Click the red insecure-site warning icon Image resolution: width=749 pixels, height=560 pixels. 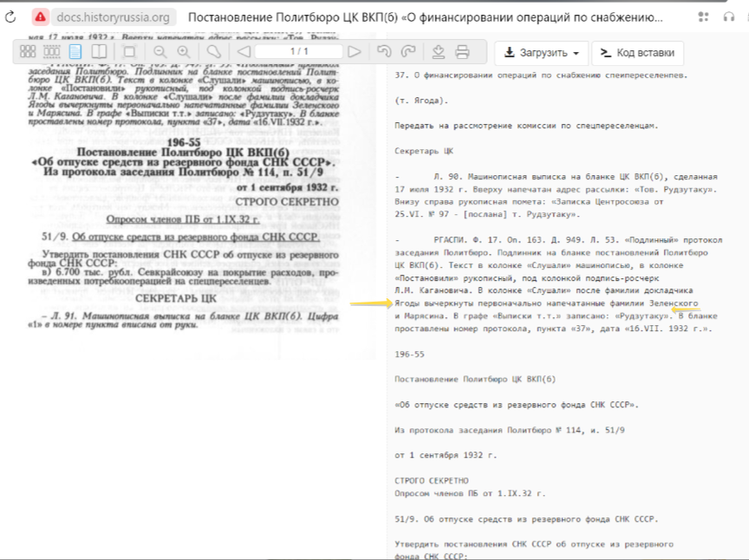coord(41,17)
